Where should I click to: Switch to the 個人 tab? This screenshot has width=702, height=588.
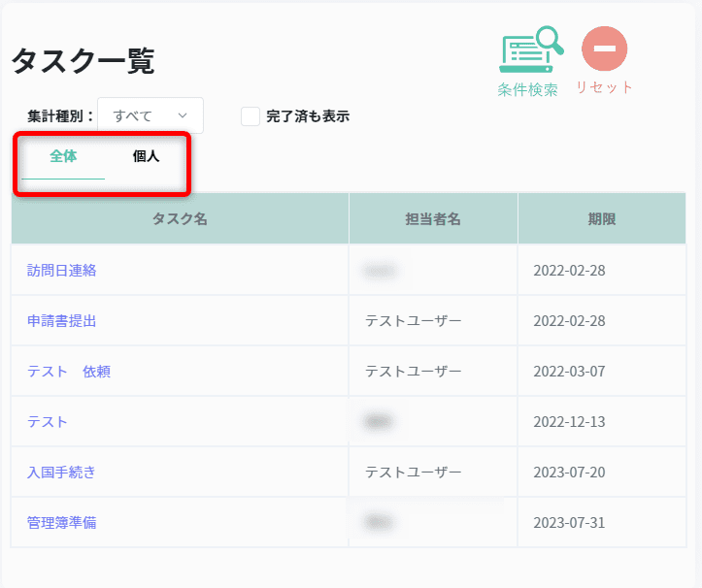point(146,156)
